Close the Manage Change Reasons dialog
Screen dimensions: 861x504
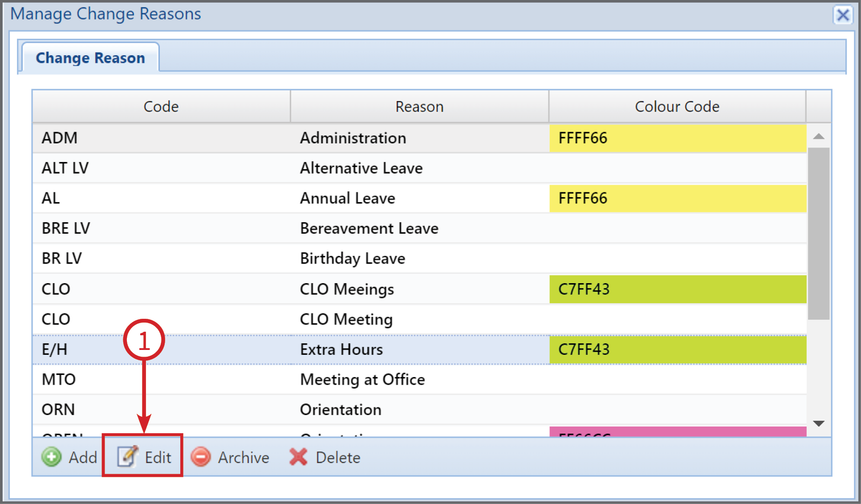pyautogui.click(x=842, y=15)
